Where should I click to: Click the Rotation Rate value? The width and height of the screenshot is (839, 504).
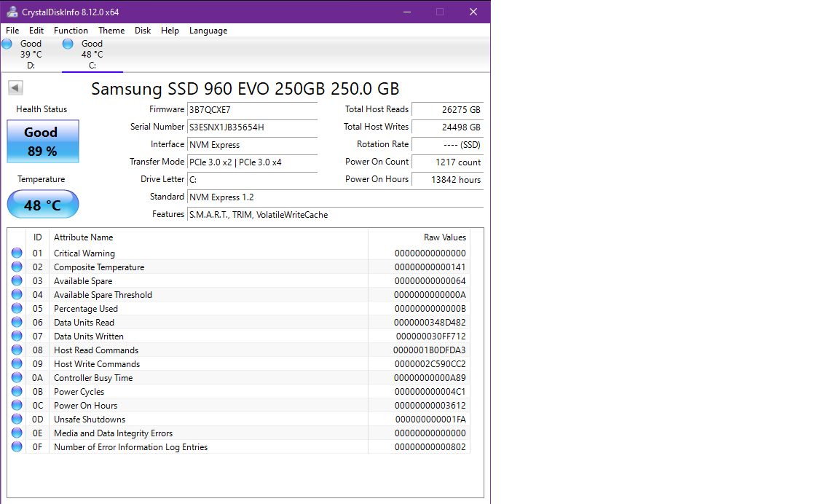(x=447, y=145)
